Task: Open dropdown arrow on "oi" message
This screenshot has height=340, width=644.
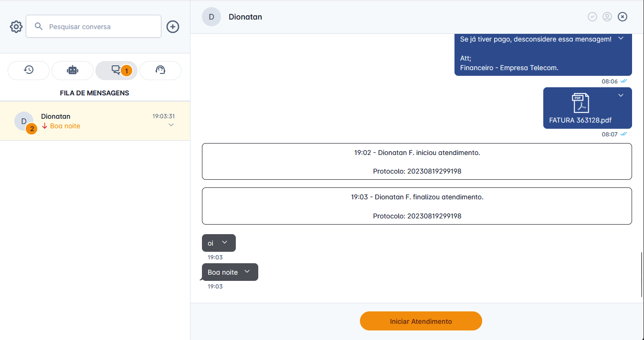Action: pos(225,243)
